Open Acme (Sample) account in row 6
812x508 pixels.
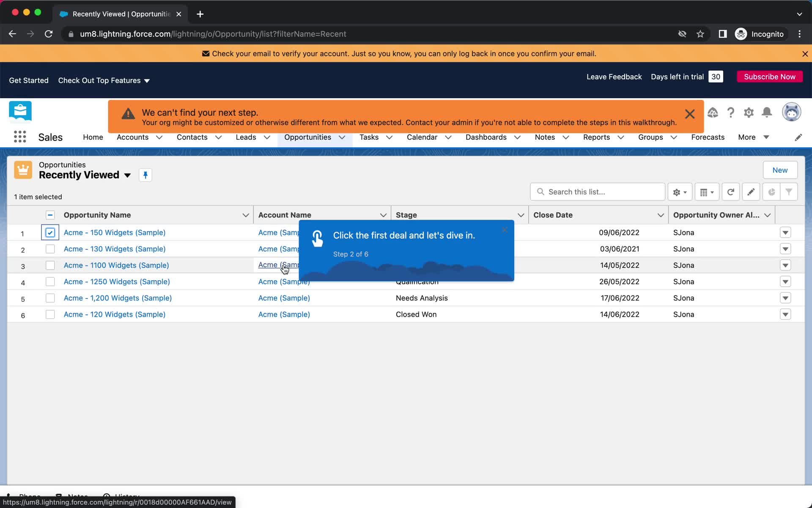tap(284, 315)
